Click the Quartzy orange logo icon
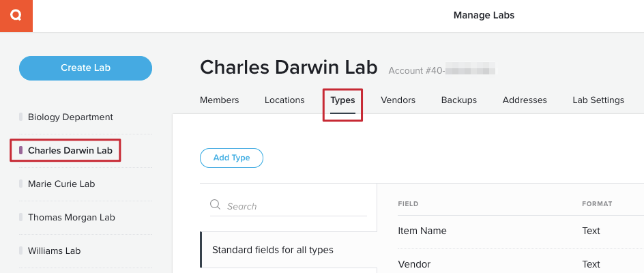This screenshot has width=644, height=273. pyautogui.click(x=16, y=16)
